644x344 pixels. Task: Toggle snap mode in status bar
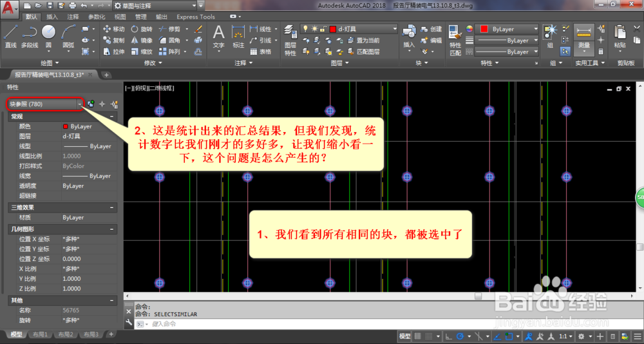pos(429,336)
